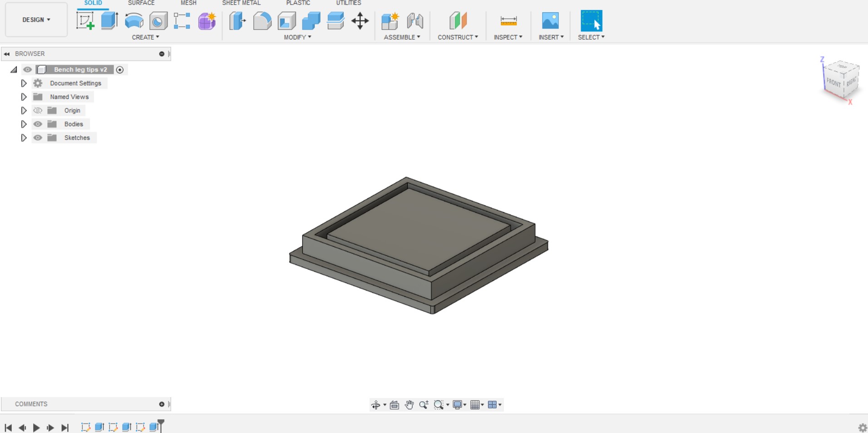868x433 pixels.
Task: Click the Zoom tool icon
Action: (x=424, y=405)
